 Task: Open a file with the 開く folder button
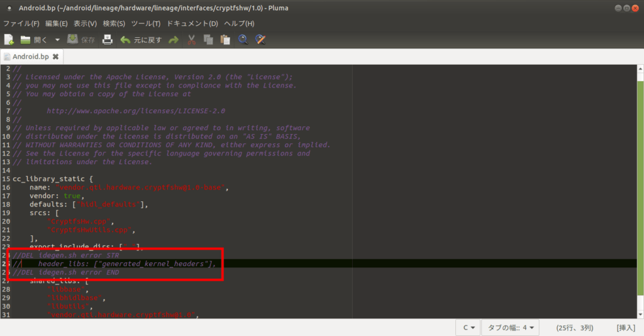[34, 40]
